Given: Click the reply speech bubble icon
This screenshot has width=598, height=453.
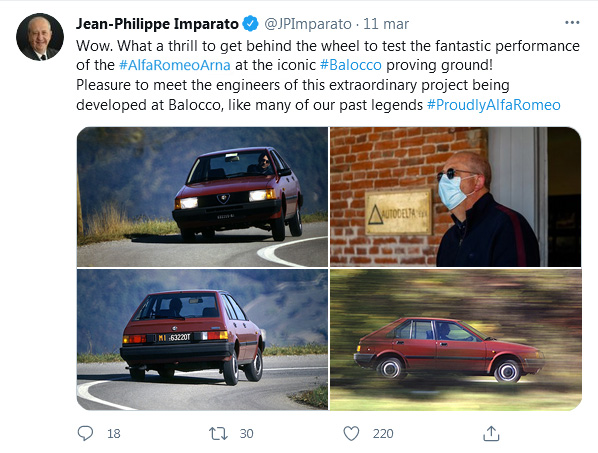Looking at the screenshot, I should click(85, 433).
